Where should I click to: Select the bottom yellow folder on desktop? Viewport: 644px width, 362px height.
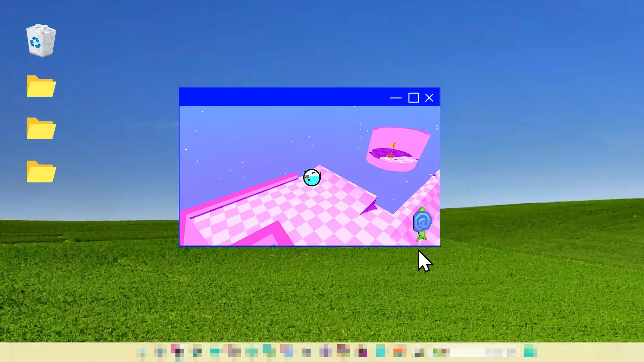pos(41,172)
